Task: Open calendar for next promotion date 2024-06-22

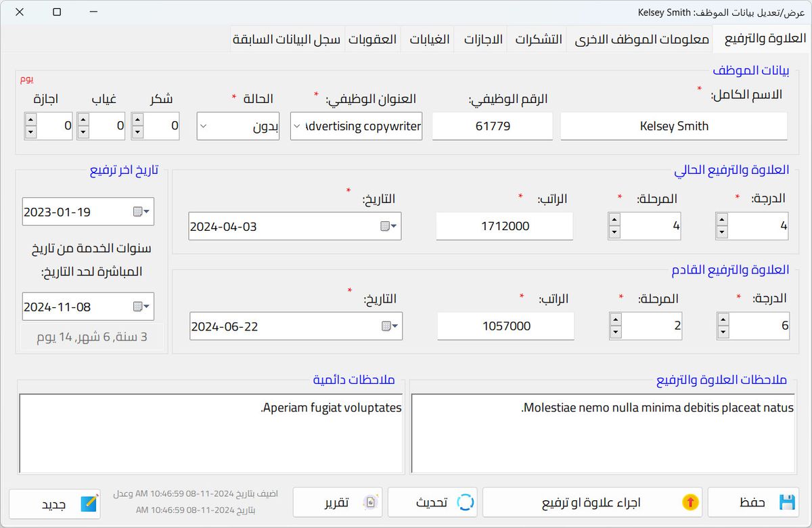Action: pyautogui.click(x=390, y=326)
